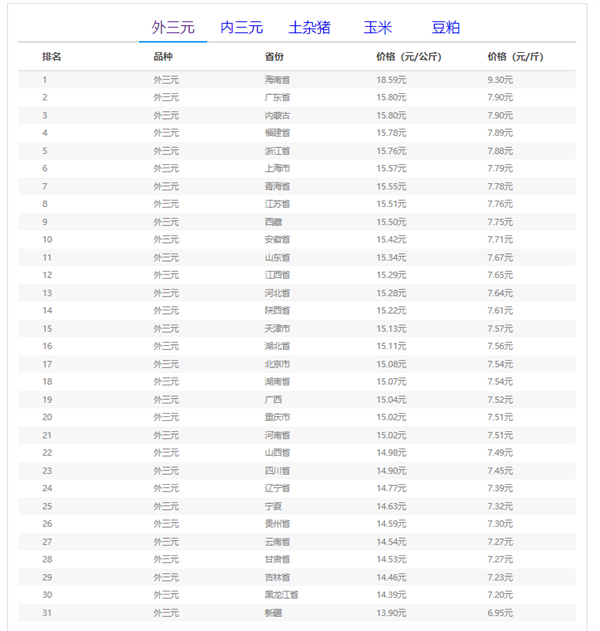
Task: Select the 广东省 province cell
Action: click(277, 97)
